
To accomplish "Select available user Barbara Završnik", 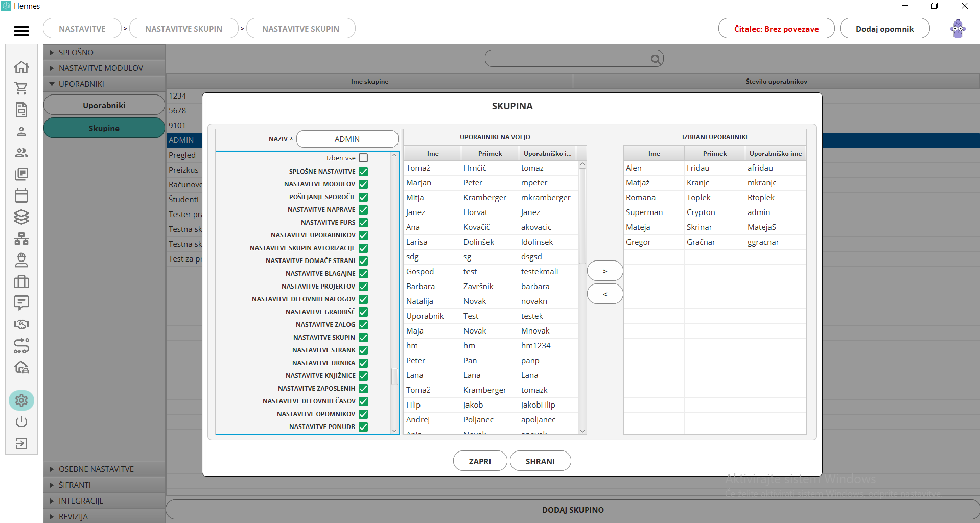I will point(491,287).
